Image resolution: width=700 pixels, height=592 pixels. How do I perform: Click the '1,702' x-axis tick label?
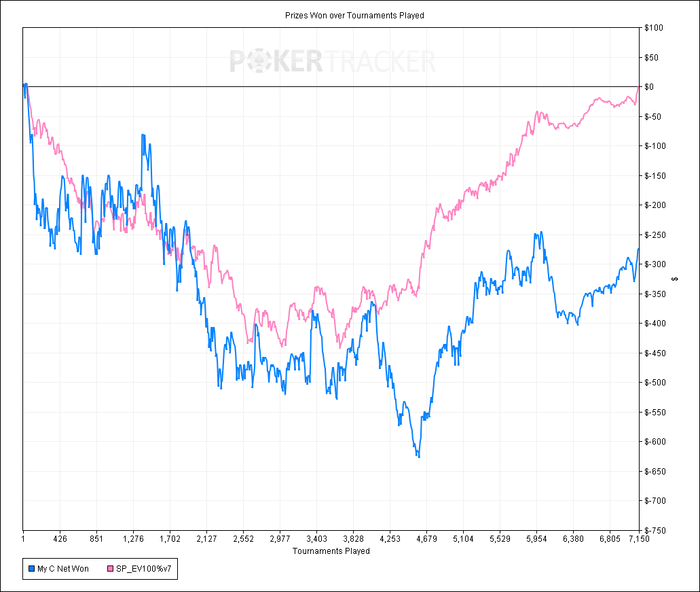[x=170, y=539]
